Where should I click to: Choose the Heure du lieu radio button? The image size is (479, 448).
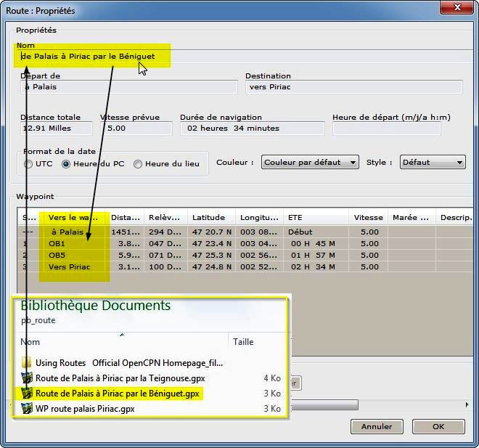(x=138, y=164)
